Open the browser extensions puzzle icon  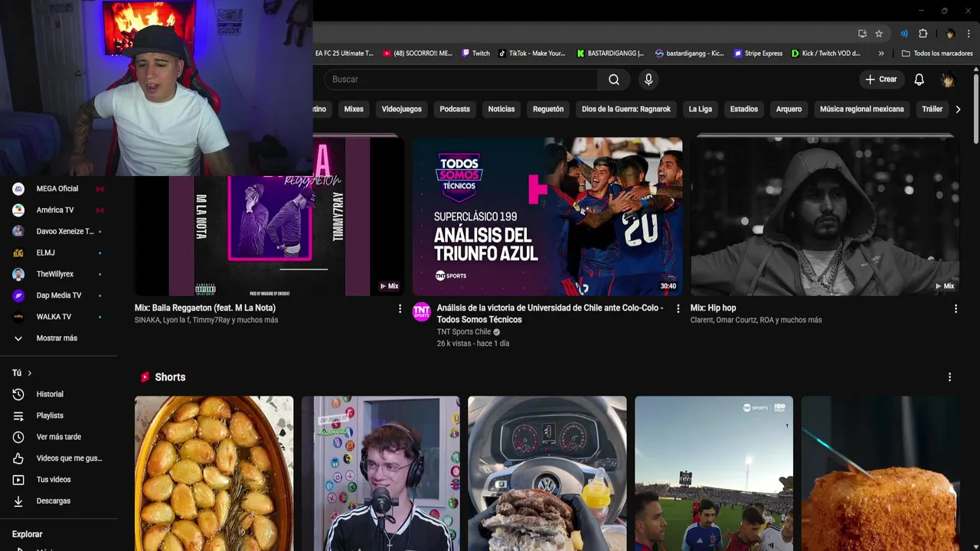click(x=923, y=34)
